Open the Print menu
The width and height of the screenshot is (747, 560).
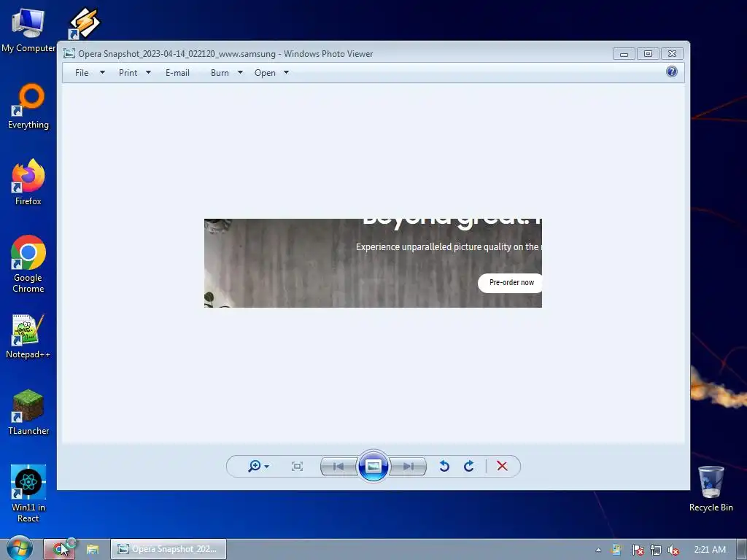(x=128, y=73)
